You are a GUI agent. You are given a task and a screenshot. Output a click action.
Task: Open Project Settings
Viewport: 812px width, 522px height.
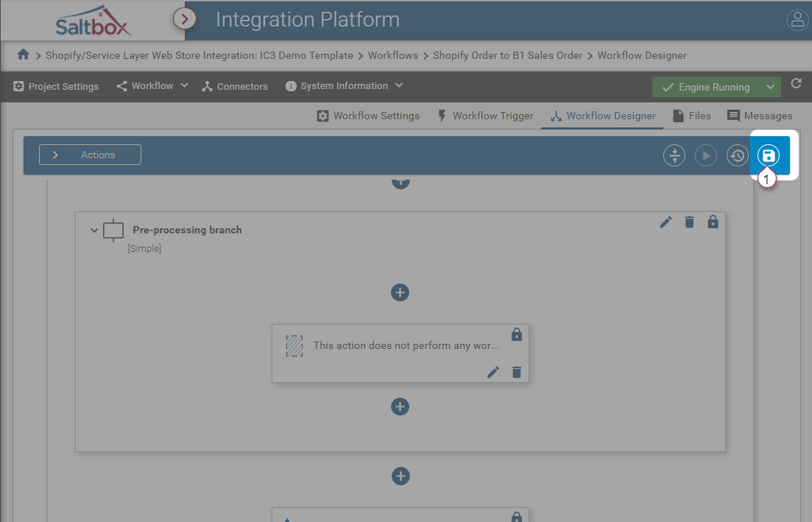[56, 86]
